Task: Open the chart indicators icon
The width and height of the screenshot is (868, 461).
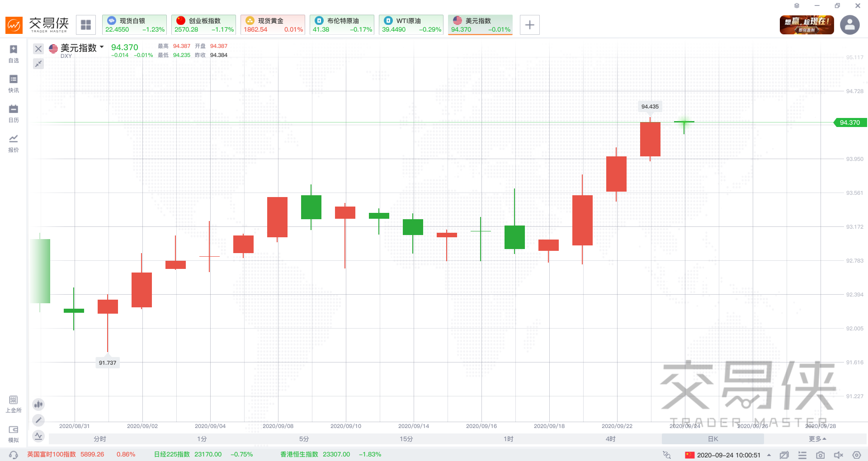Action: [38, 436]
